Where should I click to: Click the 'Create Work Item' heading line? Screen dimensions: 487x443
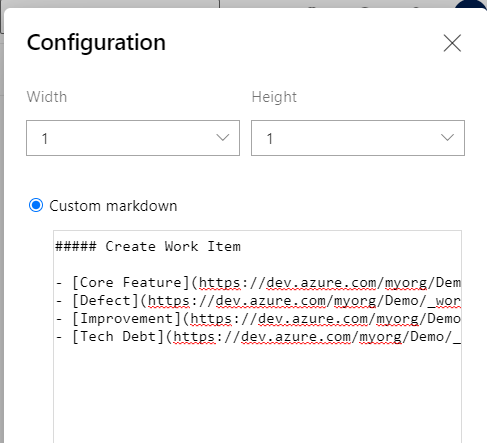click(x=148, y=247)
